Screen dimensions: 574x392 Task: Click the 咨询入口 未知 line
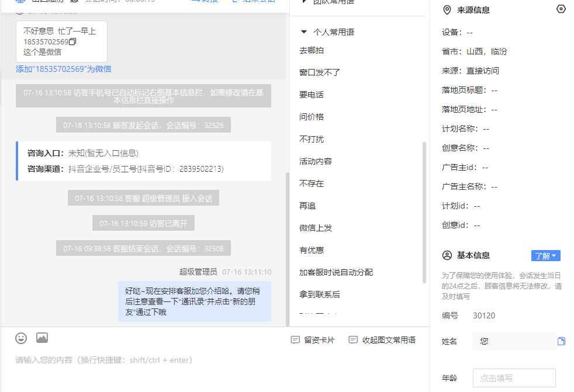(x=83, y=153)
